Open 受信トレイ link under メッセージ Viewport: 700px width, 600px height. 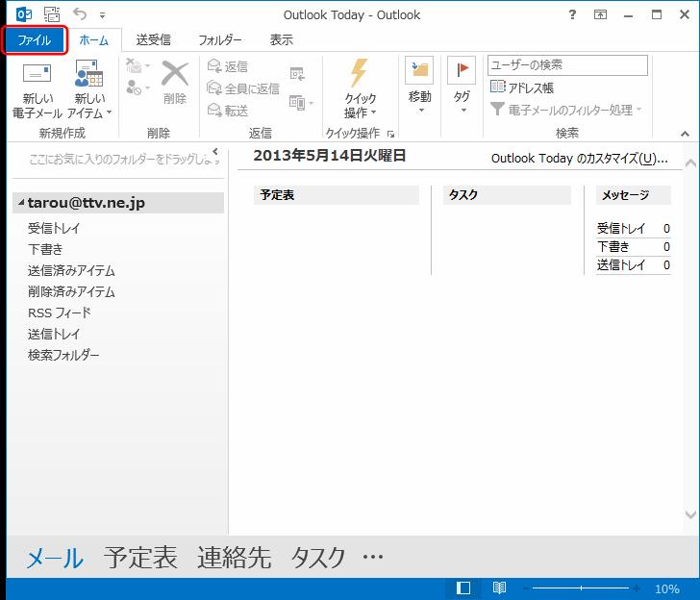(x=621, y=229)
